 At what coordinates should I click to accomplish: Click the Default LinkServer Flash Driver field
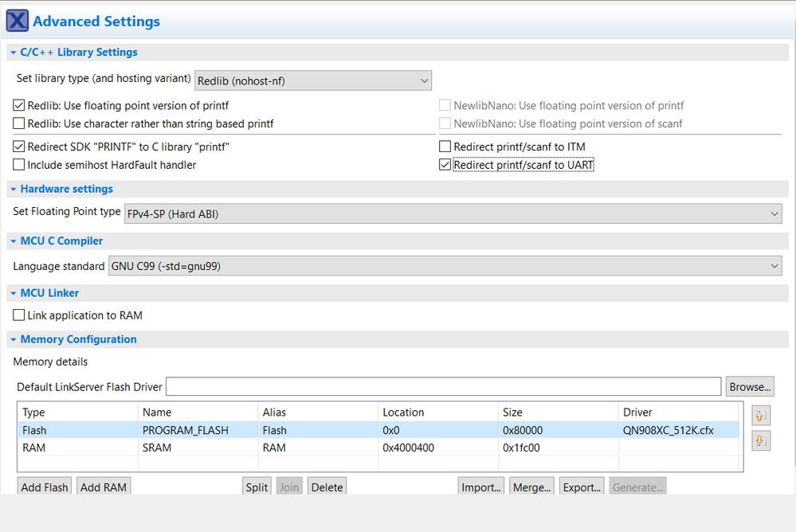pyautogui.click(x=443, y=387)
